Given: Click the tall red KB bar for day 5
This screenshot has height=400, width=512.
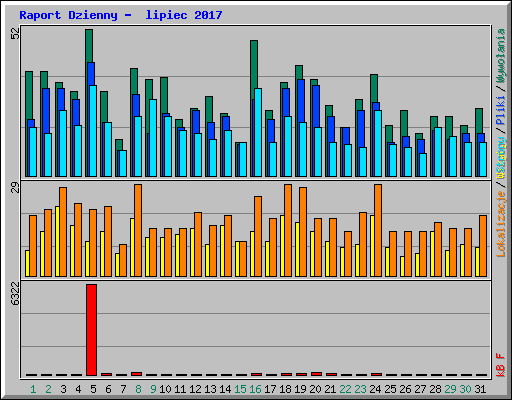Looking at the screenshot, I should pos(91,330).
